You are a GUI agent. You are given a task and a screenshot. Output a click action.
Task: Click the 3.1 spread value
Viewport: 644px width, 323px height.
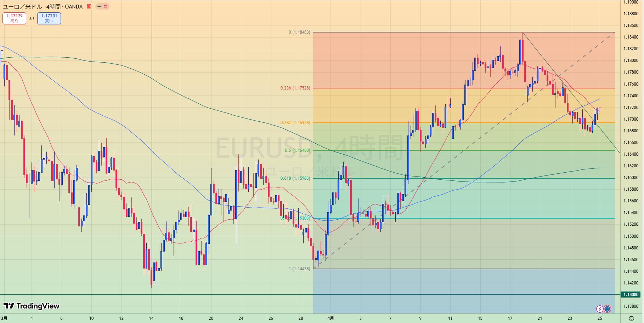click(x=32, y=18)
